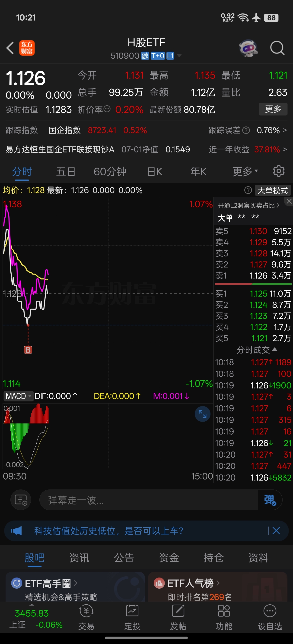Switch to 五日 chart tab

click(66, 171)
